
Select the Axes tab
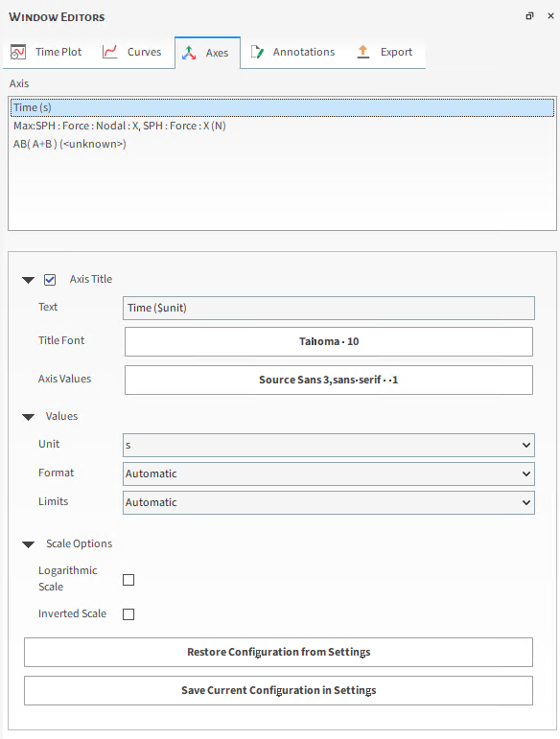click(x=207, y=53)
